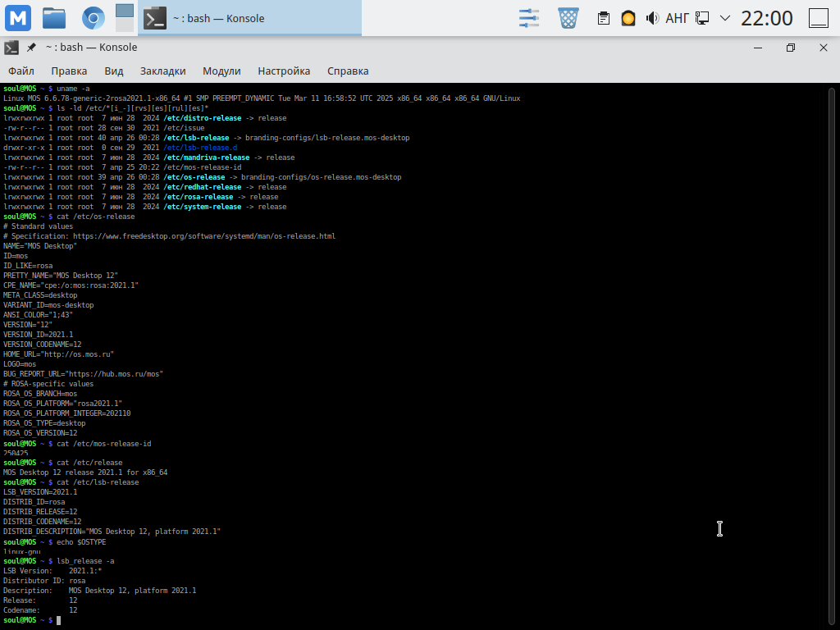Click the lsb_release -a command
The image size is (840, 630).
(85, 561)
